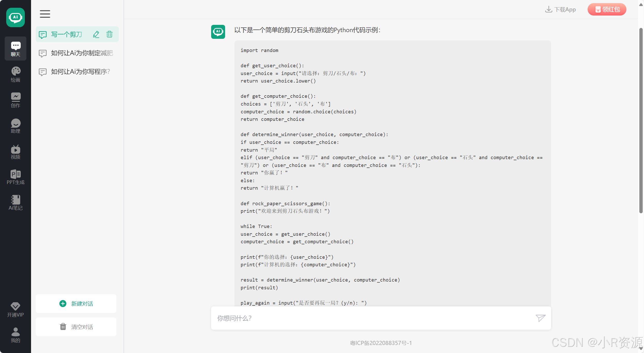Viewport: 644px width, 353px height.
Task: Toggle the hamburger sidebar menu
Action: coord(45,14)
